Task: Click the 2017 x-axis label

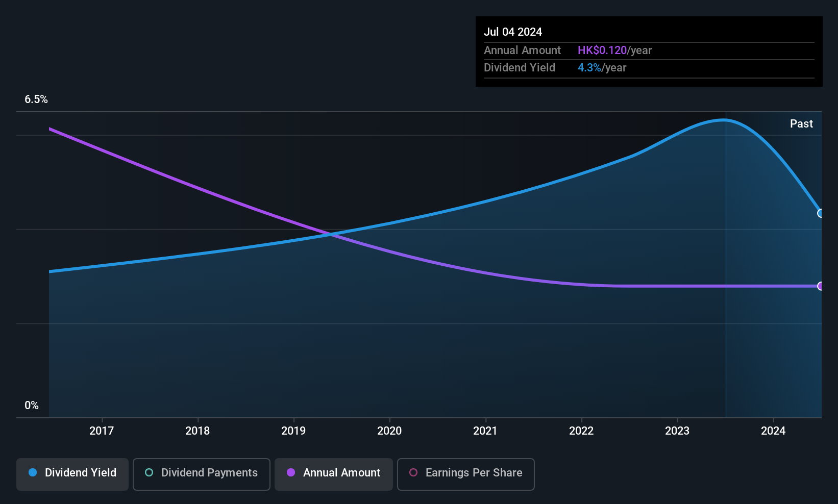Action: (102, 431)
